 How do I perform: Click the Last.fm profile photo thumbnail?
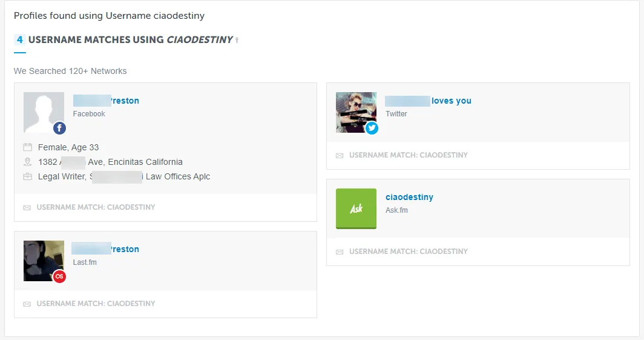(42, 259)
